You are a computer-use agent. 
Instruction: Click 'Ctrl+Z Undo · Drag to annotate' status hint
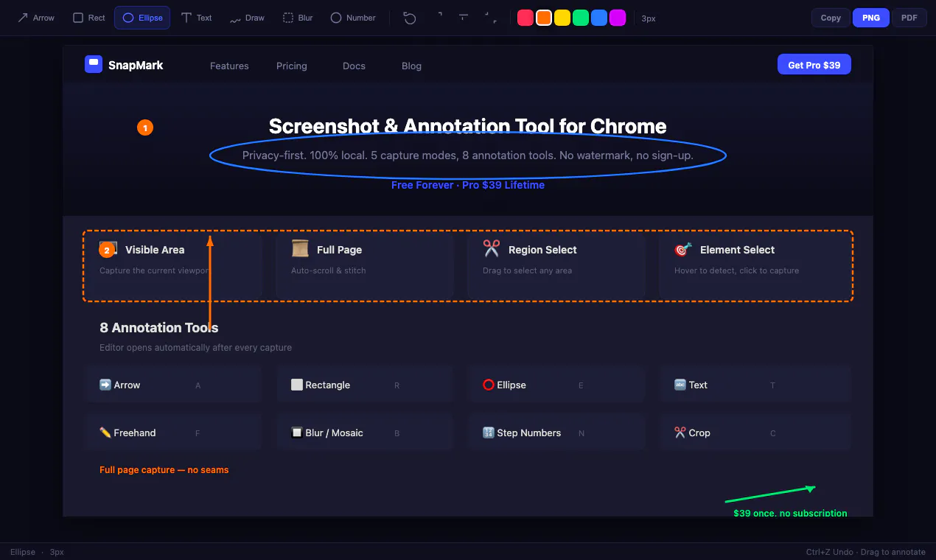click(x=866, y=552)
